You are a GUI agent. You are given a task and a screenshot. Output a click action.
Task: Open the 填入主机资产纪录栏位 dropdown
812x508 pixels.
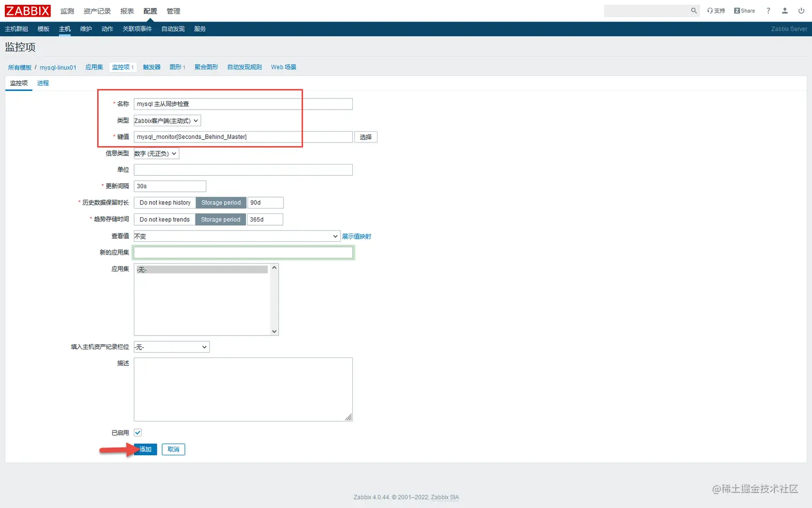point(171,347)
